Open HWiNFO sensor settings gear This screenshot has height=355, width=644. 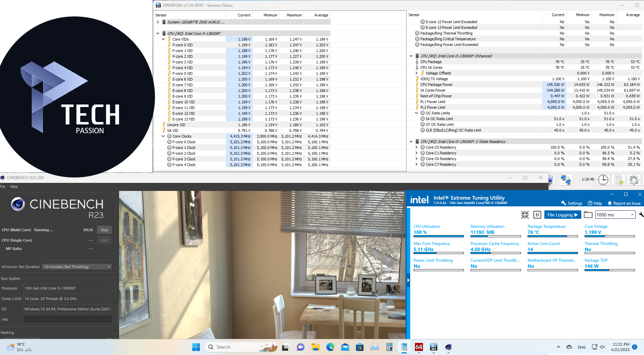click(634, 180)
